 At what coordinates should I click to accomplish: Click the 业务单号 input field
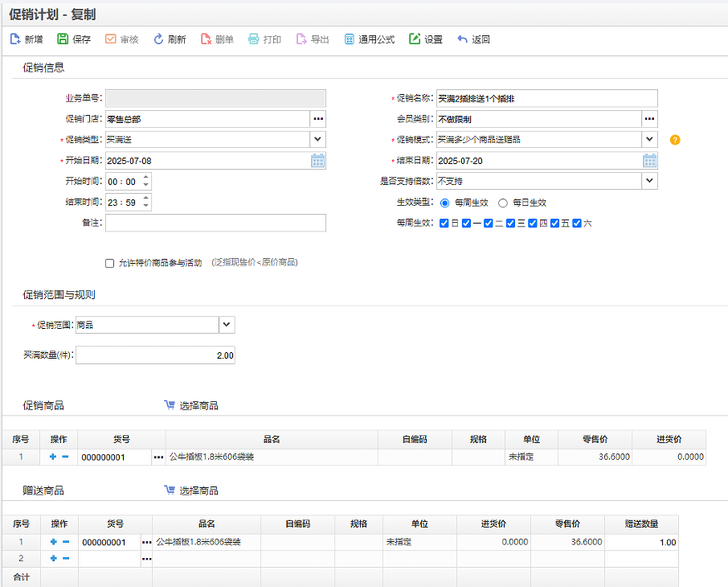pos(215,99)
